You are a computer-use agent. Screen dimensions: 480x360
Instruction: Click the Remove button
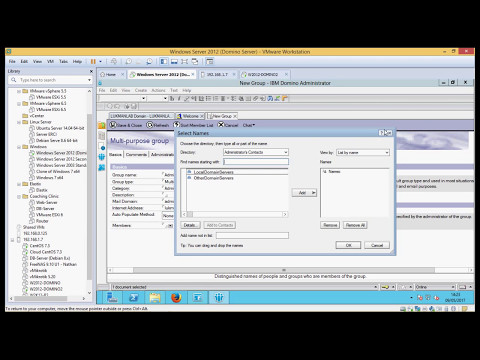click(330, 225)
